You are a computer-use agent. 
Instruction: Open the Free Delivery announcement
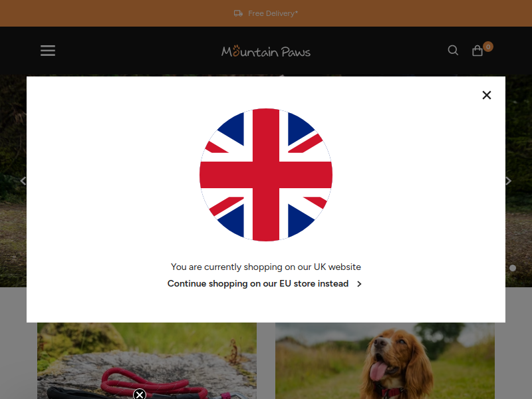(x=273, y=13)
